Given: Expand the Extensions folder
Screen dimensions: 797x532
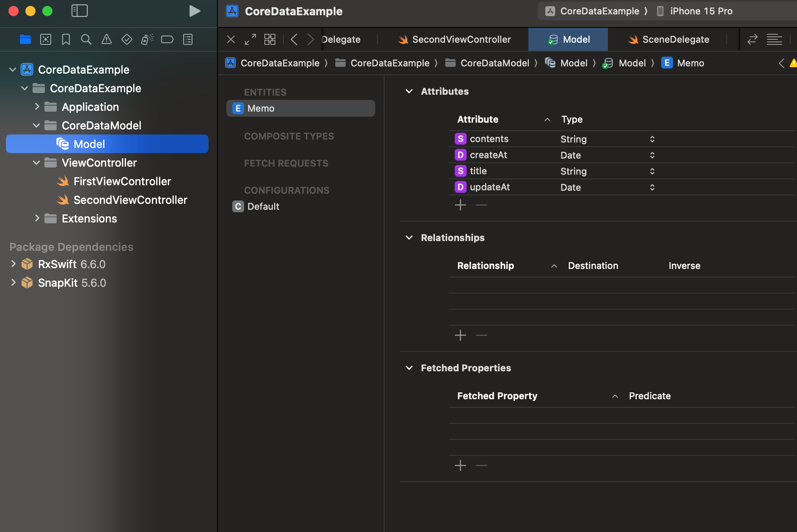Looking at the screenshot, I should point(37,218).
